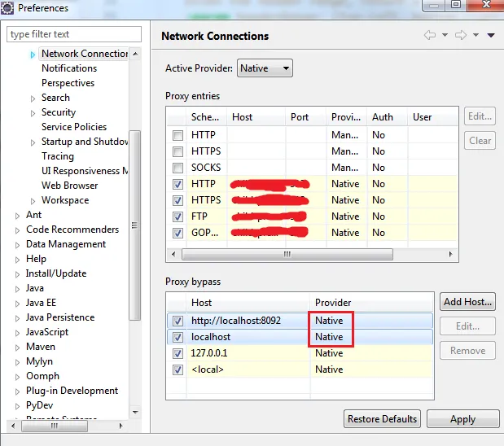This screenshot has height=446, width=504.
Task: Click the Eclipse Preferences window icon
Action: (7, 8)
